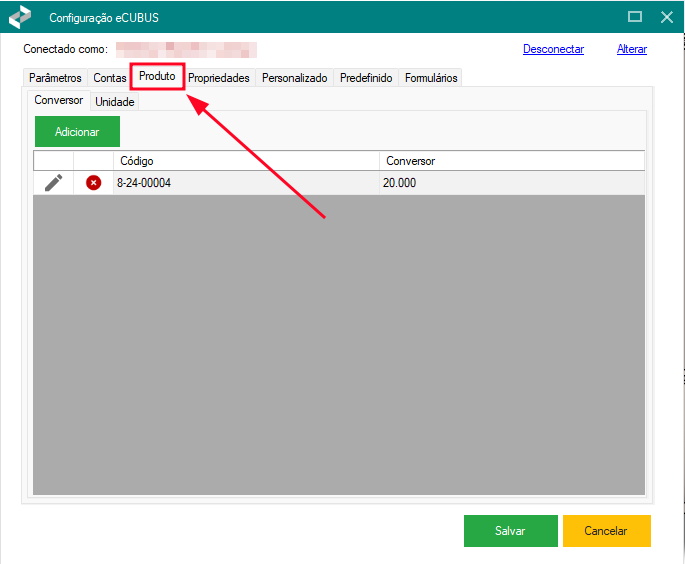685x564 pixels.
Task: Switch to the Unidade sub-tab
Action: pos(115,102)
